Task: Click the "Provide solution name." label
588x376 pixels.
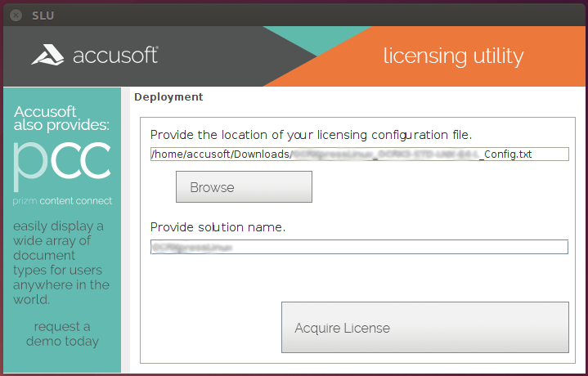Action: pyautogui.click(x=218, y=227)
